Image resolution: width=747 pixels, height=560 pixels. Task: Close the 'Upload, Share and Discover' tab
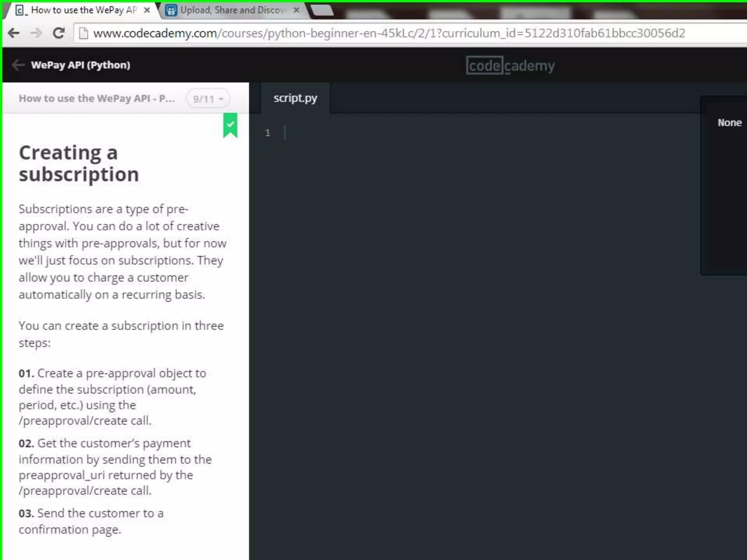297,10
